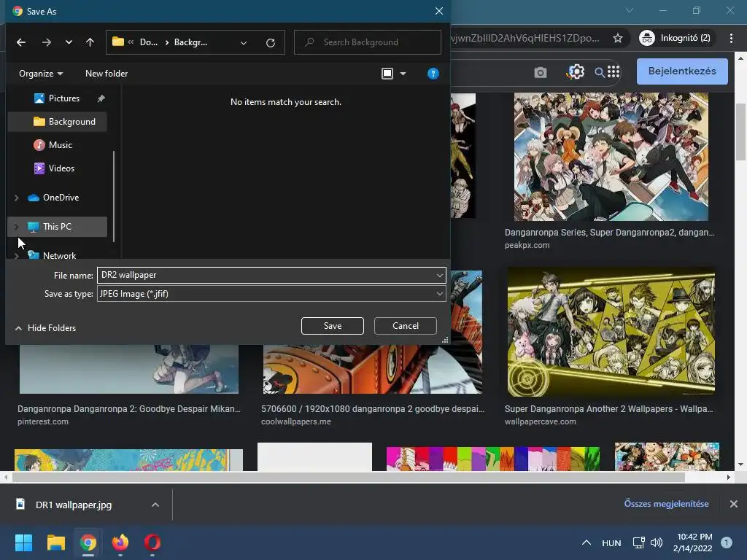Open the peakpx.com source link
747x560 pixels.
click(x=527, y=245)
